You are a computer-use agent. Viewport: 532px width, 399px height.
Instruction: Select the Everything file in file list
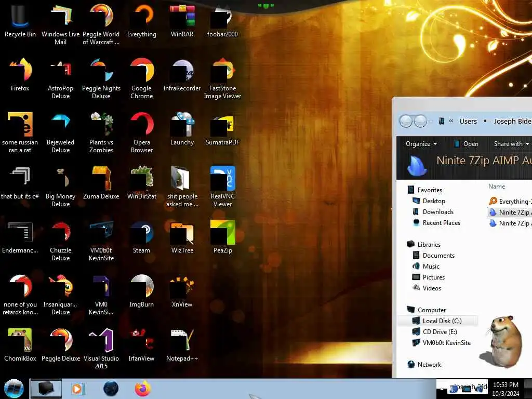(x=510, y=201)
